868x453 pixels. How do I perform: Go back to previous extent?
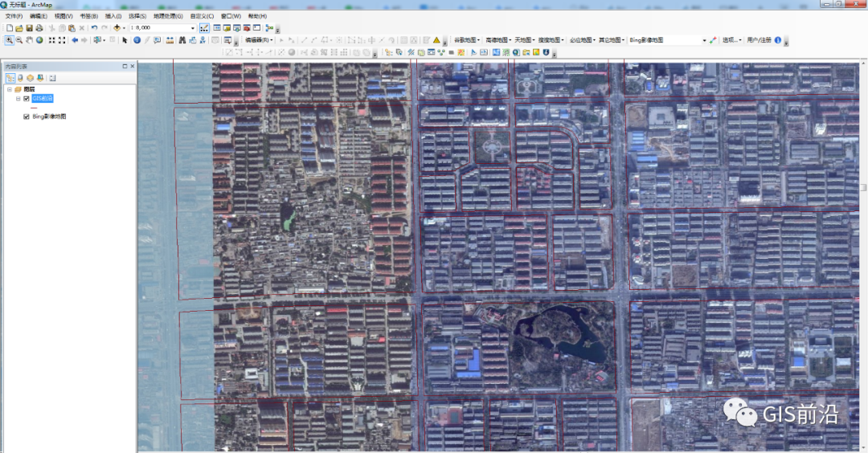pos(75,40)
